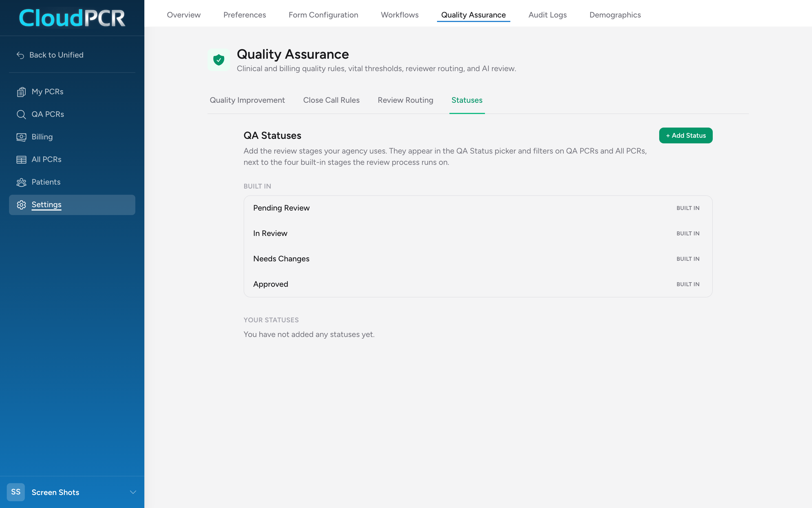
Task: Select the Approved status row
Action: click(x=478, y=284)
